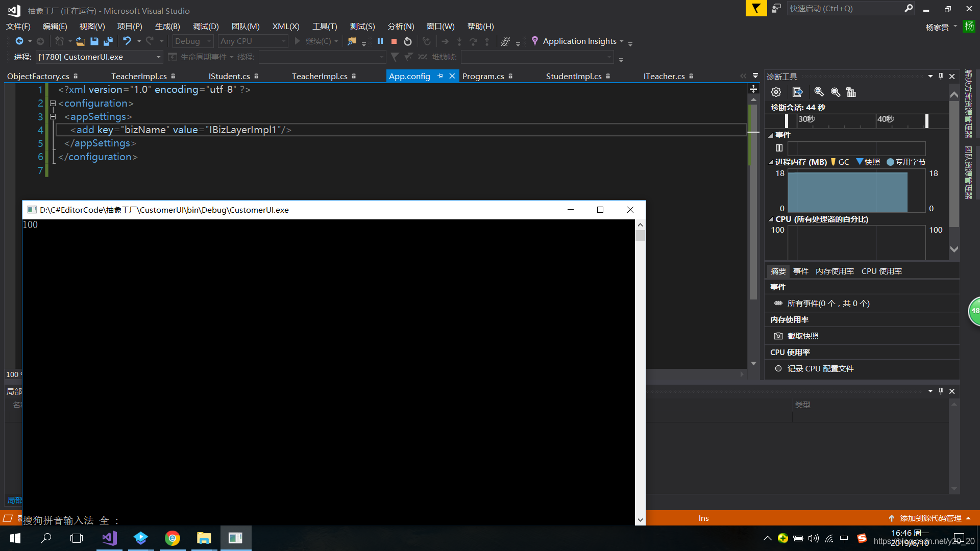
Task: Pin the locals panel at bottom right
Action: (x=941, y=391)
